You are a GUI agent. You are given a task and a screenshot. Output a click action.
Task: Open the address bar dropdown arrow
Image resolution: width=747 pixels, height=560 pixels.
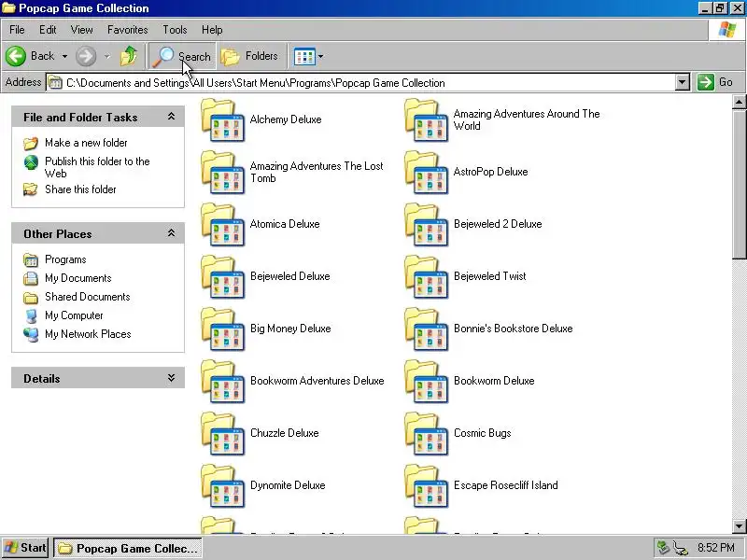point(683,82)
